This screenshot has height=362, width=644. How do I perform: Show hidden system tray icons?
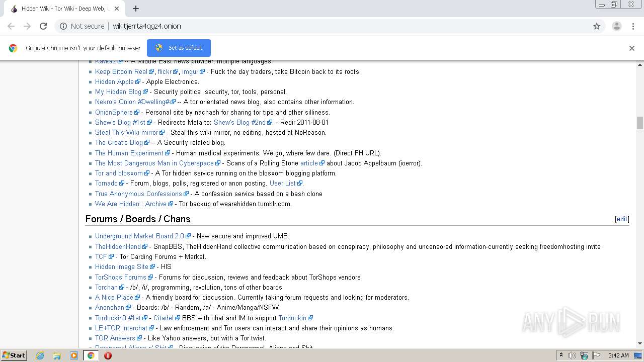coord(561,355)
